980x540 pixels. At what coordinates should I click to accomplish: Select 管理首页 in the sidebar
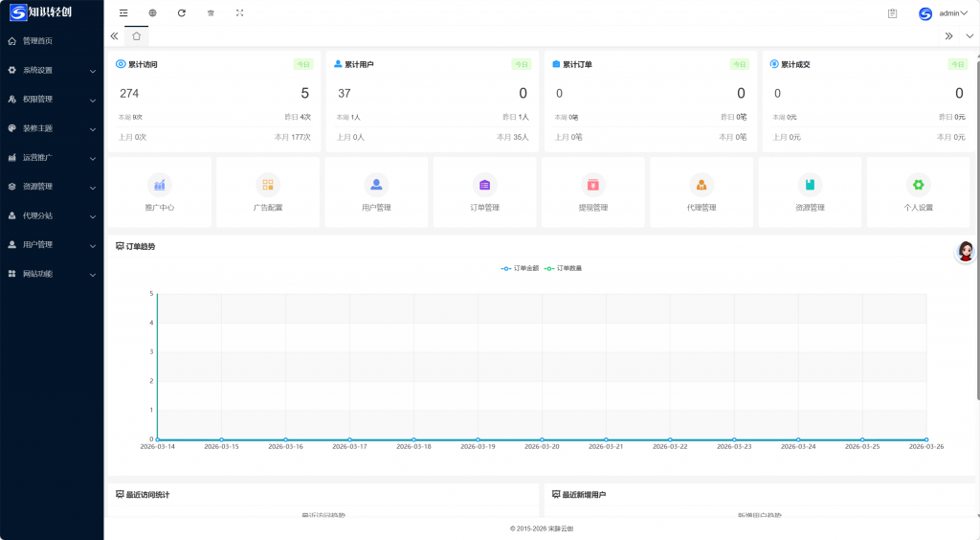tap(38, 41)
